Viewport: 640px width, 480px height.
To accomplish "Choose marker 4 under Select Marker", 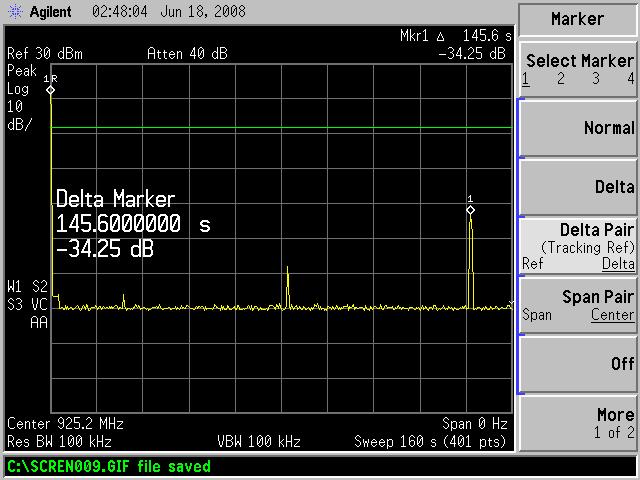I will tap(630, 79).
